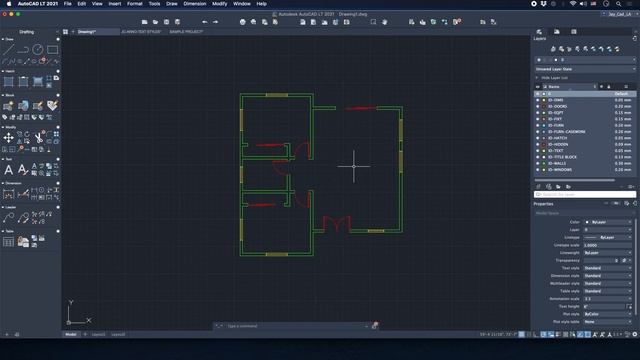The height and width of the screenshot is (360, 640).
Task: Click the Wi-Fi icon in menu bar
Action: (x=573, y=4)
